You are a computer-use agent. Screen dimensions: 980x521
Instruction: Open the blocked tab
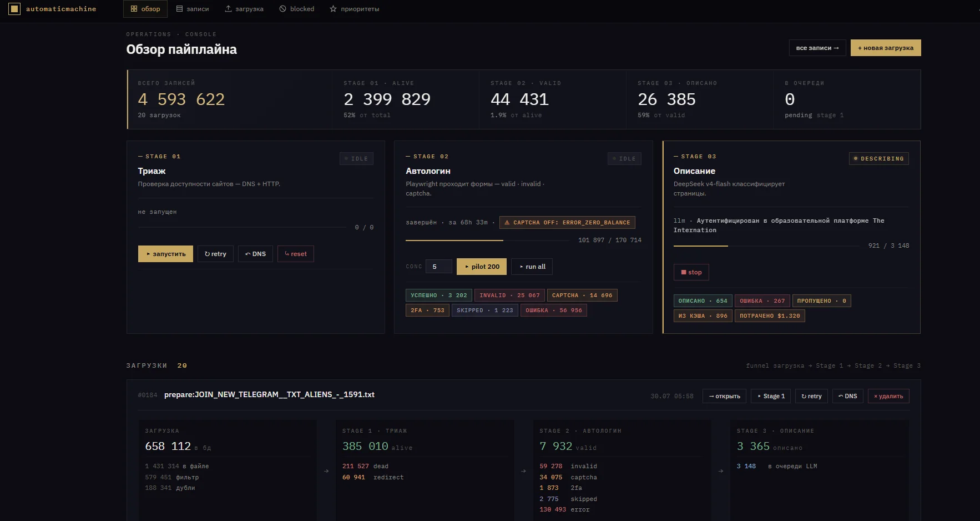[297, 9]
